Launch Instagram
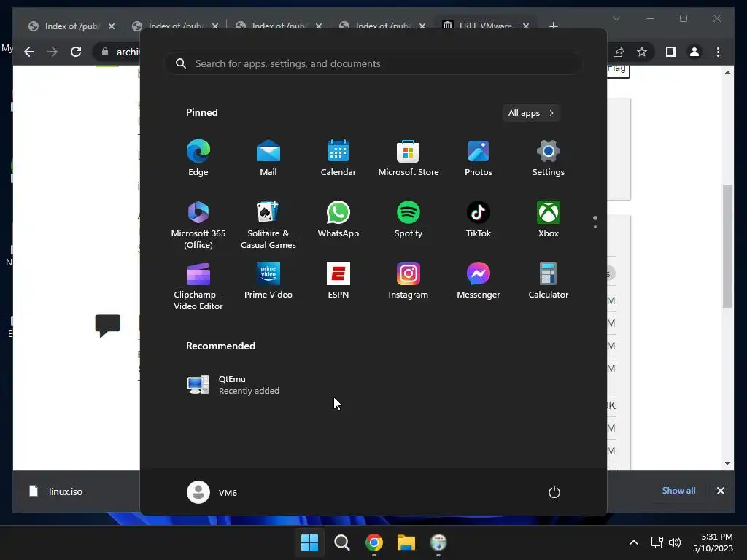The height and width of the screenshot is (560, 747). click(409, 281)
